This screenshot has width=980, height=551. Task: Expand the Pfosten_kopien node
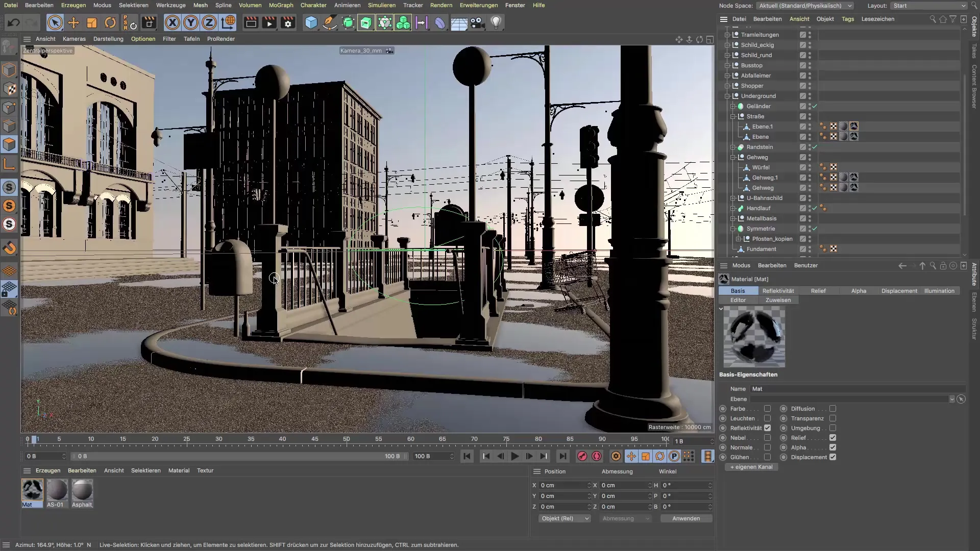739,239
